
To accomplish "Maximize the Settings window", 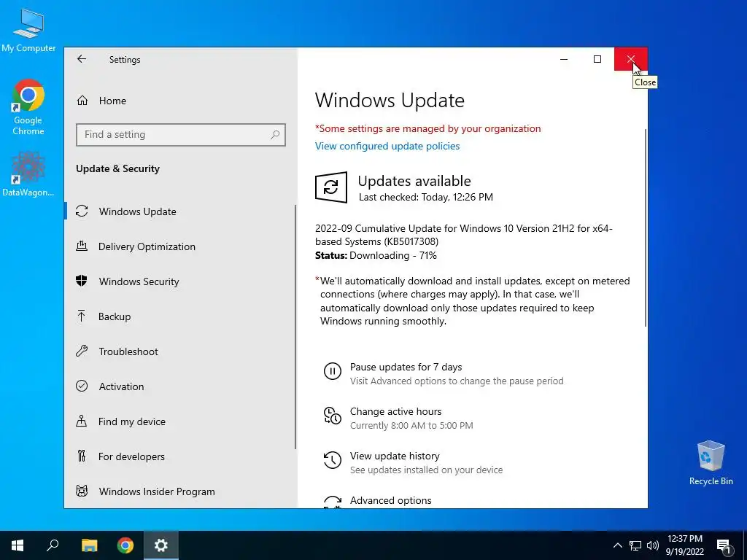I will click(x=597, y=59).
